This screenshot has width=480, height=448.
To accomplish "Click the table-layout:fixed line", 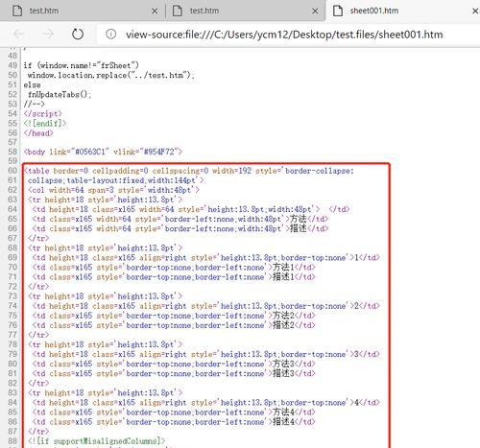I will pos(115,180).
